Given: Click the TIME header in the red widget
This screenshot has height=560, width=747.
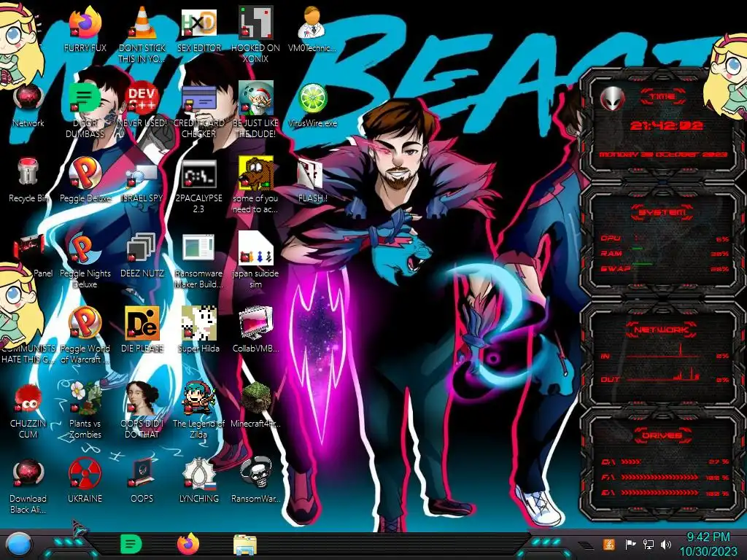Looking at the screenshot, I should tap(662, 97).
